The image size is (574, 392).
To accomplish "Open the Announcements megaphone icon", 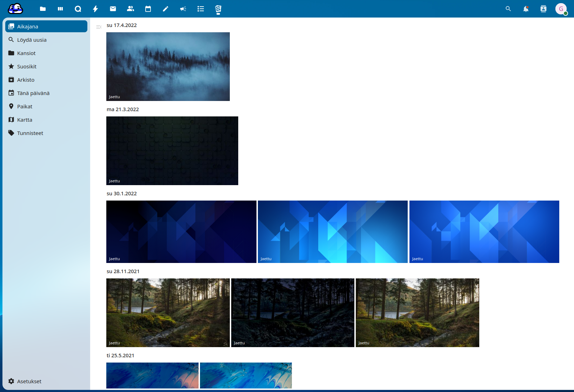I will [x=183, y=9].
